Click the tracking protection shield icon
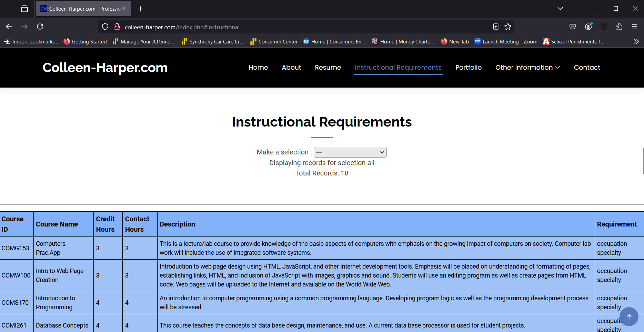The image size is (644, 332). click(x=105, y=27)
